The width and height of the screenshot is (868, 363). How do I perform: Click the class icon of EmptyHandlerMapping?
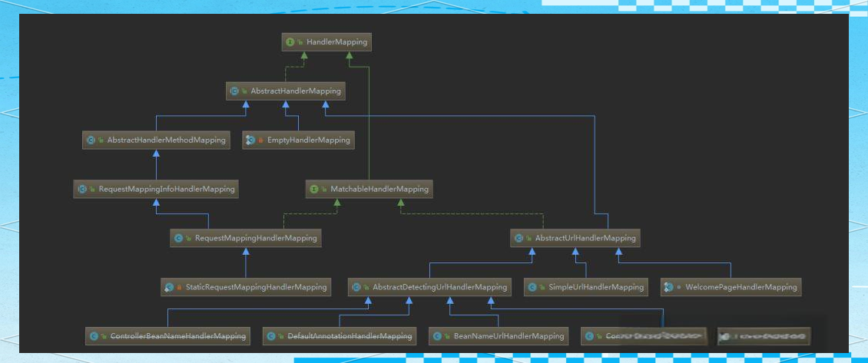click(x=250, y=140)
